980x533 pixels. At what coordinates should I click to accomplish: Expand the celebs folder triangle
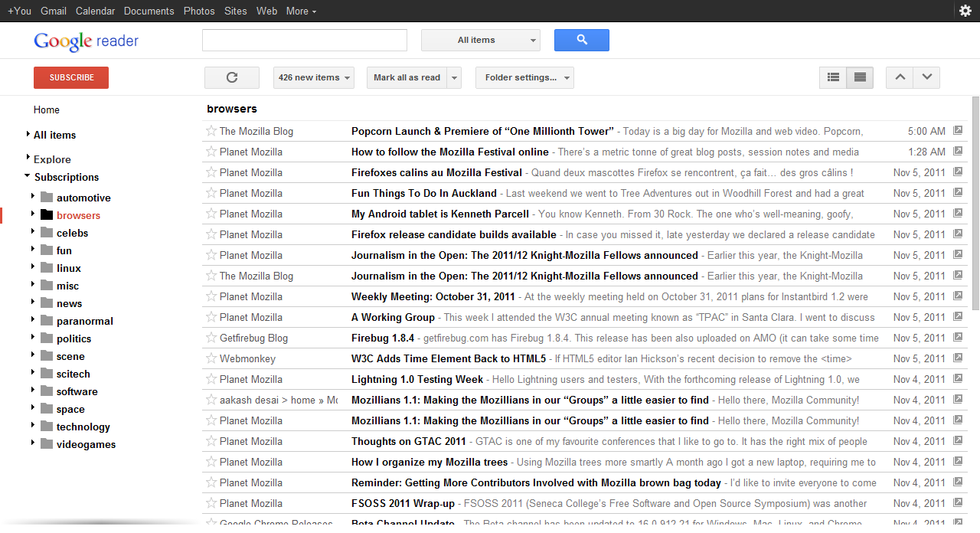(x=33, y=232)
